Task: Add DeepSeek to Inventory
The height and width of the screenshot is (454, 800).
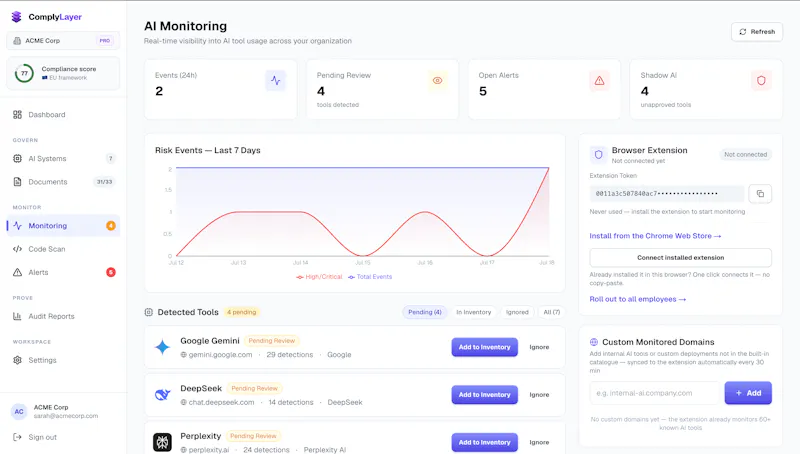Action: pos(485,395)
